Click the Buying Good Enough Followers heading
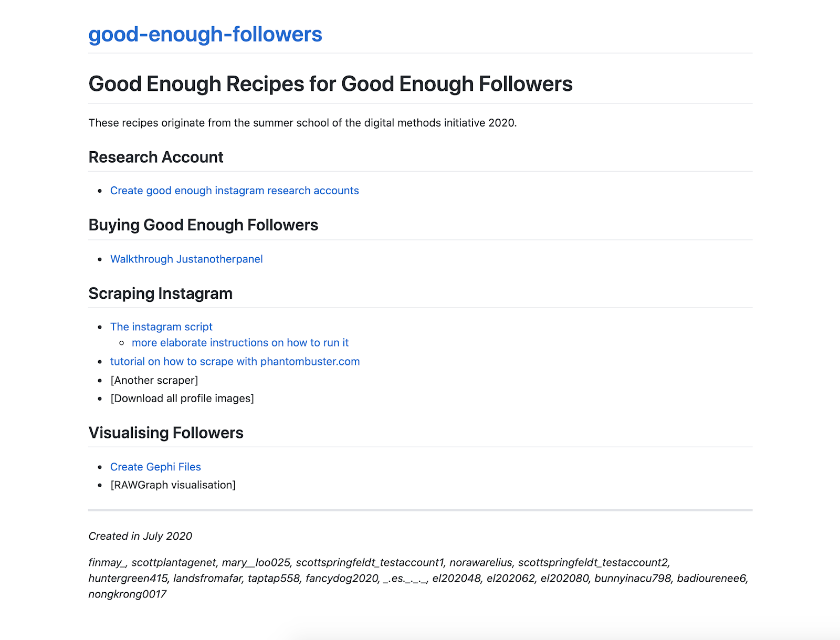The width and height of the screenshot is (840, 640). (203, 225)
